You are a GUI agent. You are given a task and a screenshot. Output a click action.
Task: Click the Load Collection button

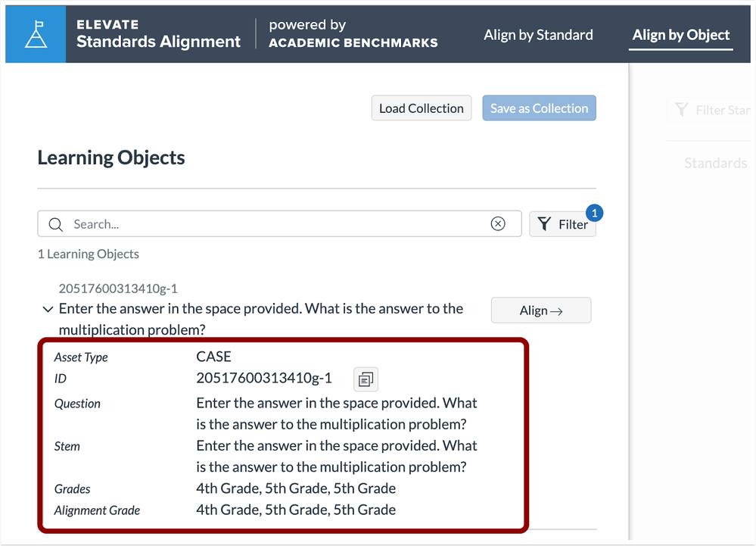coord(422,108)
